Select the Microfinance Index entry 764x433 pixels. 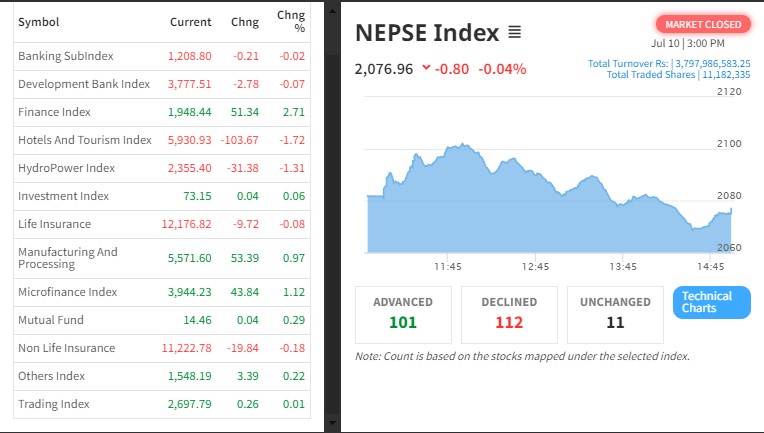[x=67, y=292]
